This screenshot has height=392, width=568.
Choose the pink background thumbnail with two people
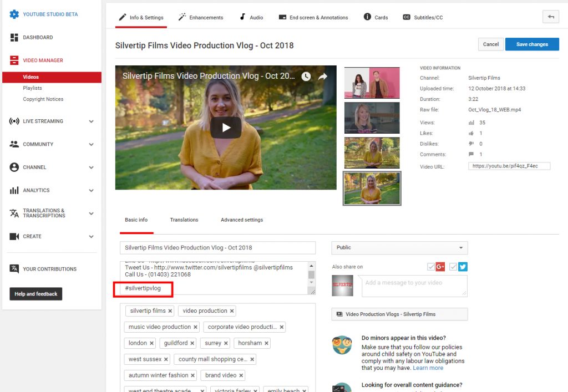(372, 83)
